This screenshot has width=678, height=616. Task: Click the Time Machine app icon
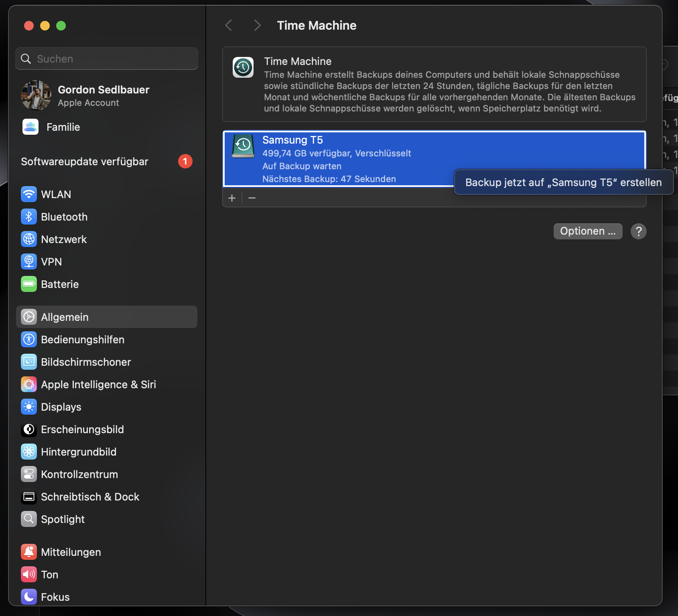243,67
